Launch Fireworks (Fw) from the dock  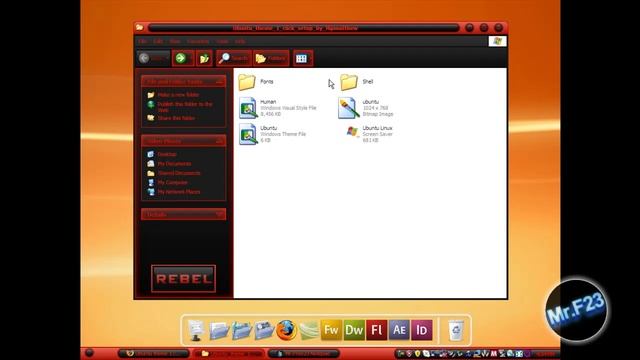coord(331,330)
